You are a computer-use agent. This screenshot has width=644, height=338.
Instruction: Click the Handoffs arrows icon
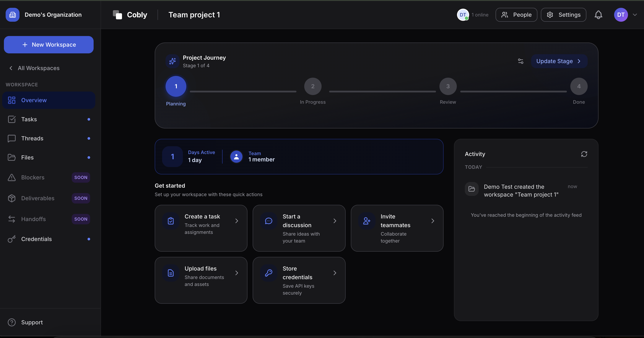[12, 219]
